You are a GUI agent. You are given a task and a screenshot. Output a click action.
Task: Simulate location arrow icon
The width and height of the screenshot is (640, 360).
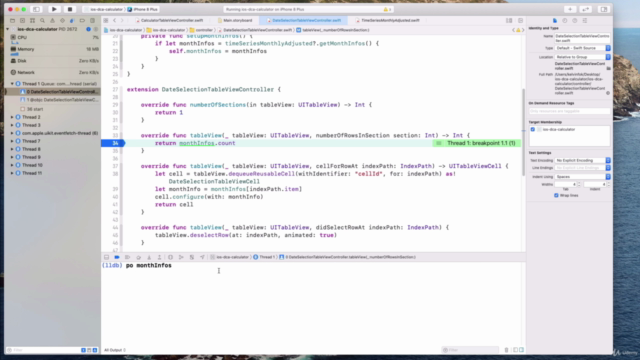202,257
